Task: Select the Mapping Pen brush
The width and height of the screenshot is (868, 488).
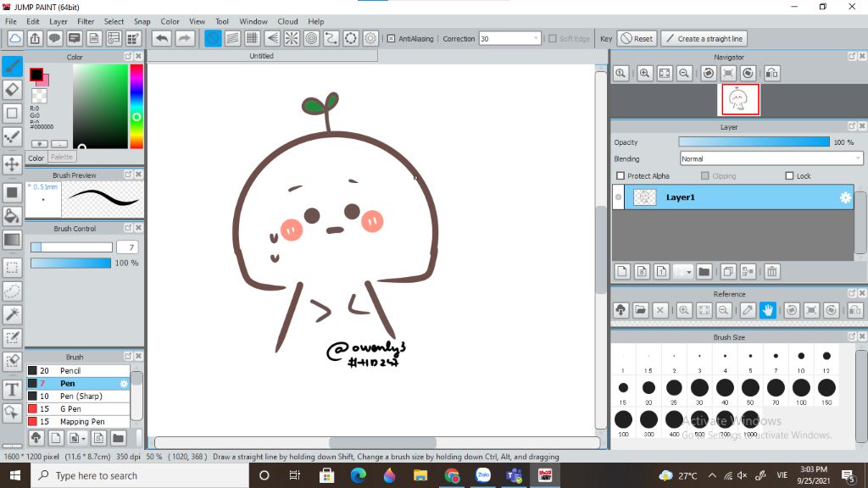Action: click(x=78, y=422)
